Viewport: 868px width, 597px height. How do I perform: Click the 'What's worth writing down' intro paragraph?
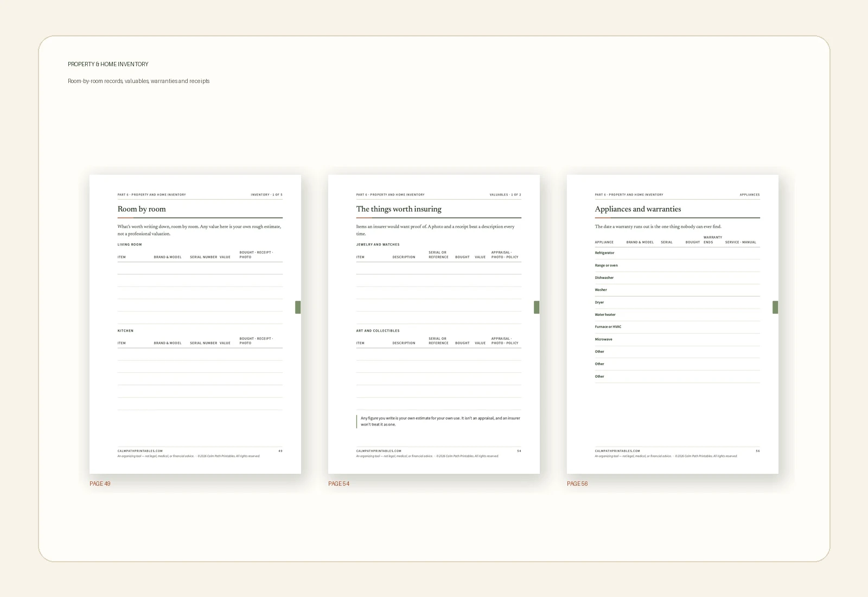pyautogui.click(x=199, y=230)
